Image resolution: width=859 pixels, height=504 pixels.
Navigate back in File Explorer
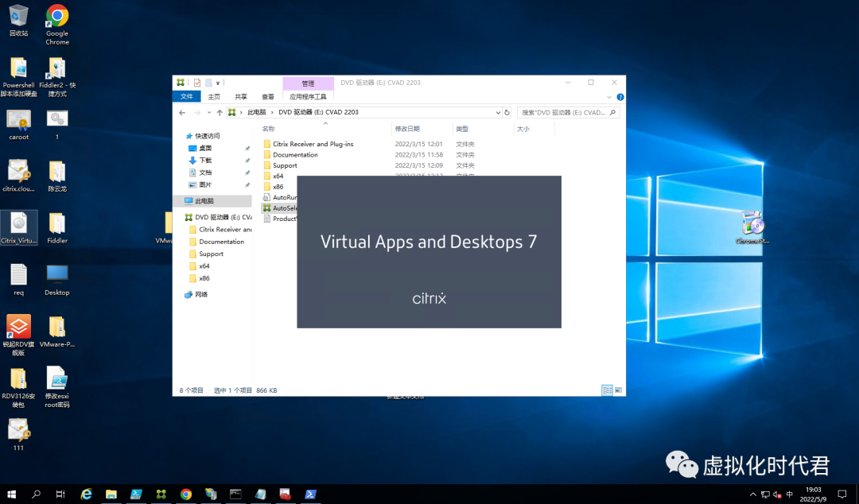(182, 112)
